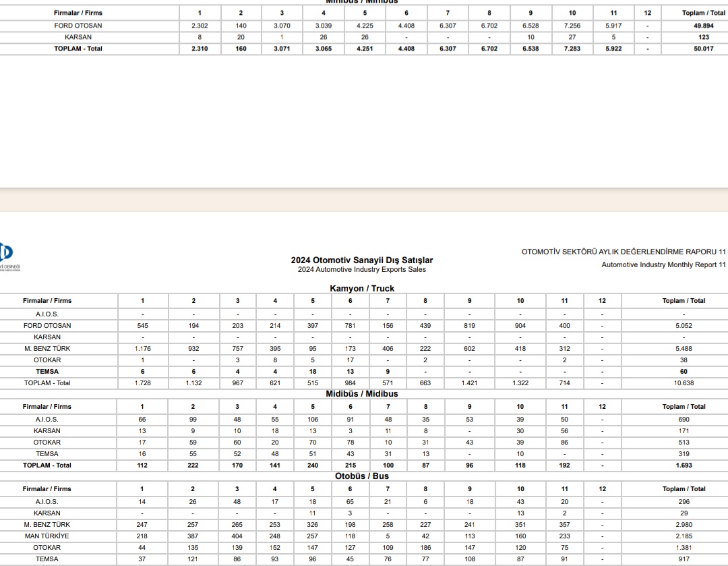Image resolution: width=728 pixels, height=566 pixels.
Task: Click M. Benz Türk truck value '932'
Action: coord(193,349)
